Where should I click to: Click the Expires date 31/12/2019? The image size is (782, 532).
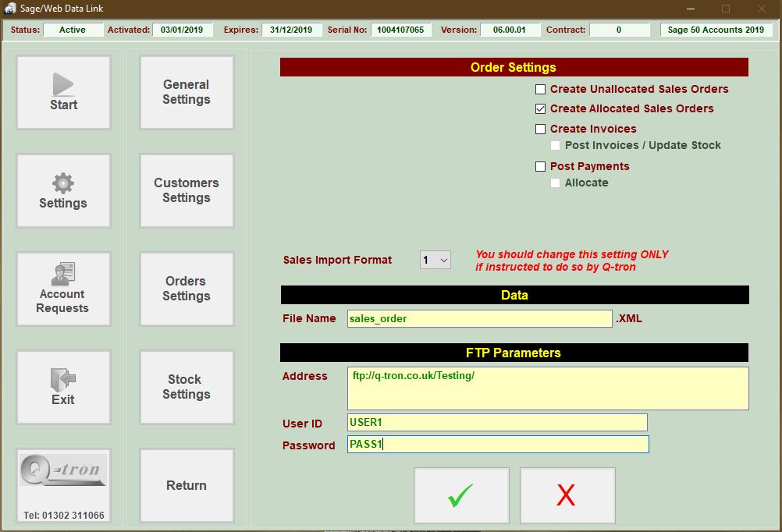[291, 30]
